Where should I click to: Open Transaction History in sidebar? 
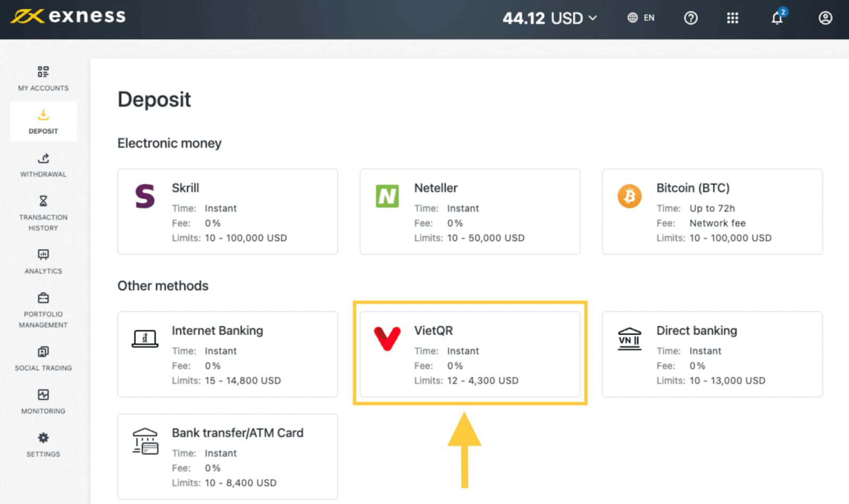(44, 213)
